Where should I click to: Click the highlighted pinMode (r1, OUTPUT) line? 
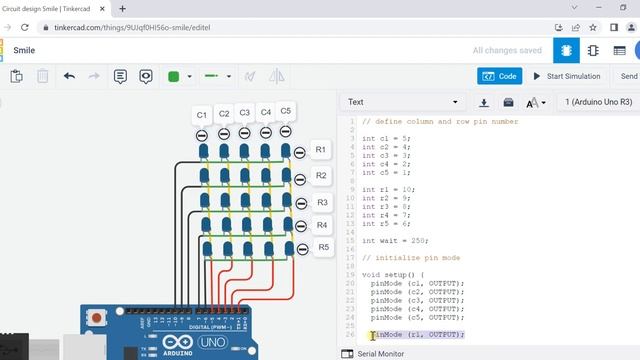click(418, 334)
